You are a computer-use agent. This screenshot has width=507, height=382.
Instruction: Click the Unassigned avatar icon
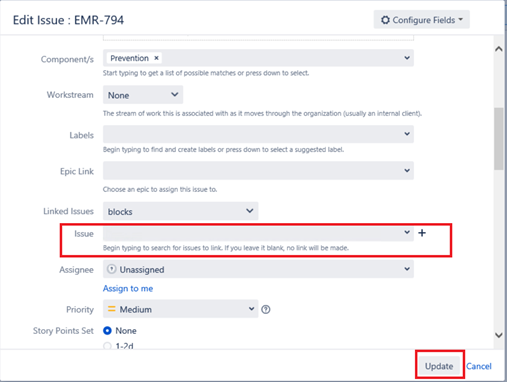coord(112,269)
